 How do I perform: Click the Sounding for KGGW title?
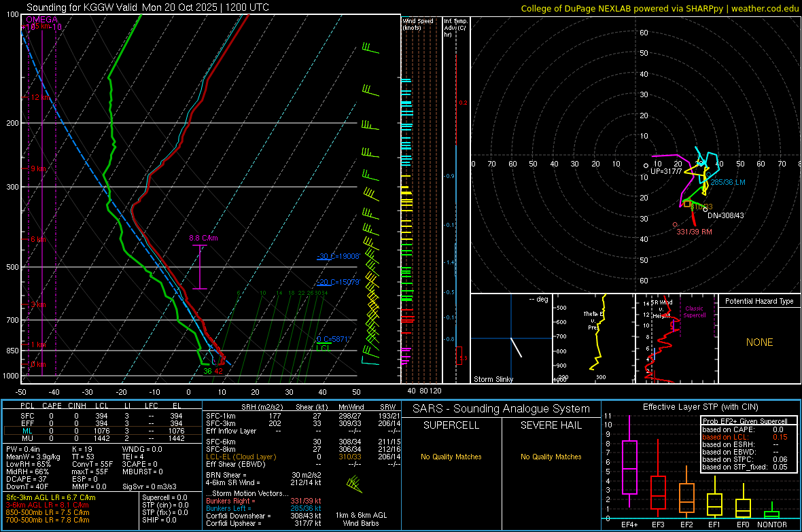pos(147,7)
